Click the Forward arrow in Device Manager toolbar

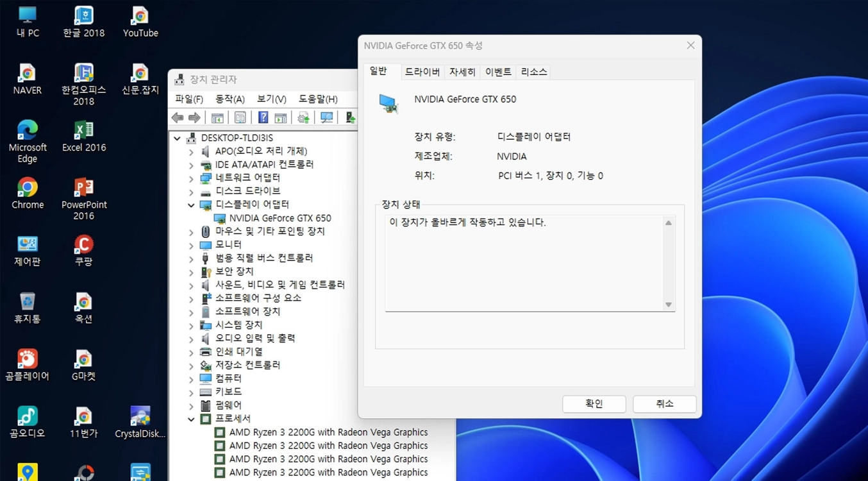(194, 117)
